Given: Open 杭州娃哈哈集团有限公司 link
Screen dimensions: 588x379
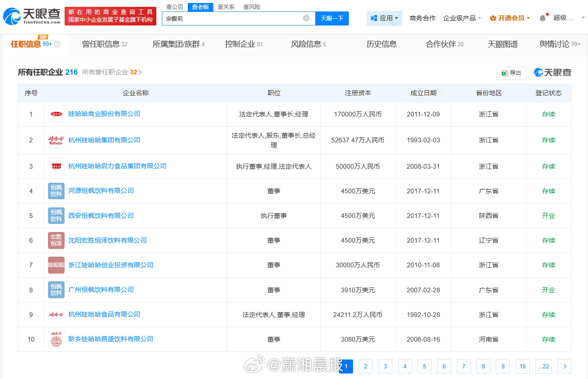Looking at the screenshot, I should pos(104,140).
